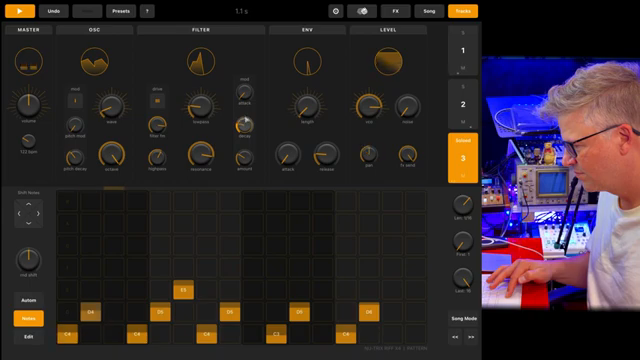Viewport: 640px width, 360px height.
Task: Click the 122 bpm tempo knob
Action: (29, 141)
